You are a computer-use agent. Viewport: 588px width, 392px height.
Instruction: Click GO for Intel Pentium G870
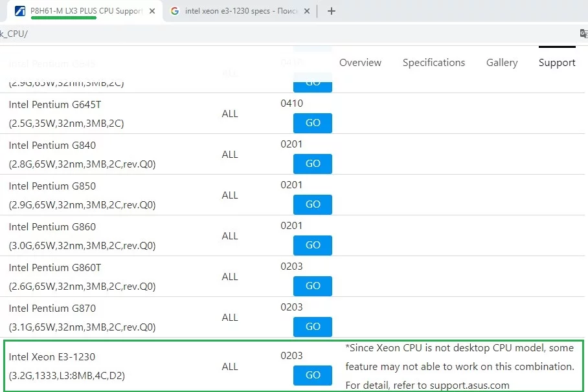(x=312, y=327)
